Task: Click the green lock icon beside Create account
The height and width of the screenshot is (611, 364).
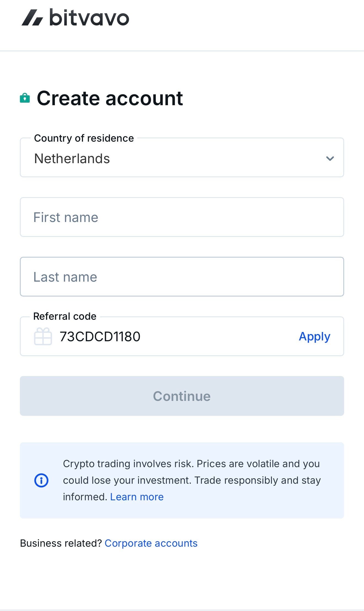Action: (25, 98)
